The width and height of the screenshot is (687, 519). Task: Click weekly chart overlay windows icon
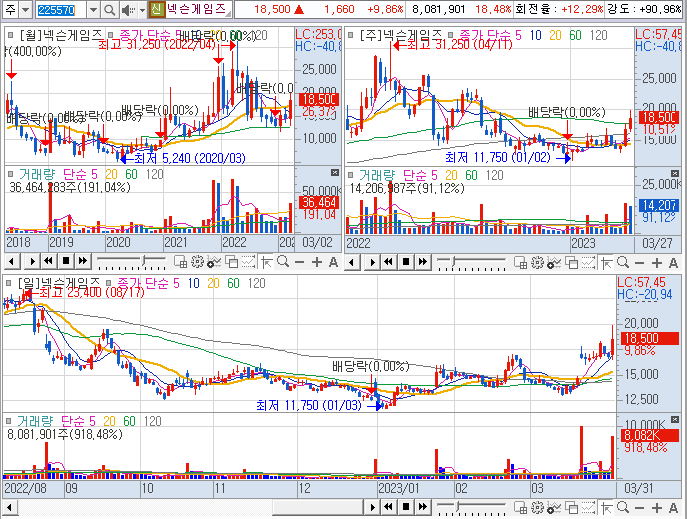[571, 262]
